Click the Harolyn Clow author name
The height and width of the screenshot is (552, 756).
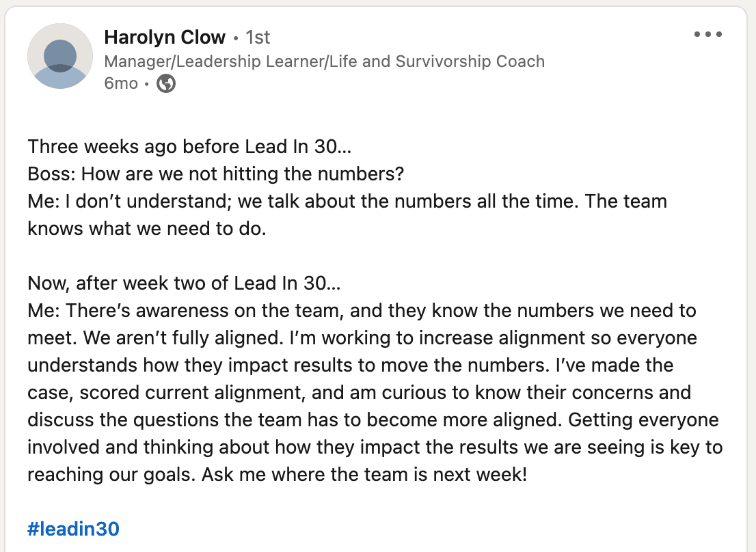[165, 37]
